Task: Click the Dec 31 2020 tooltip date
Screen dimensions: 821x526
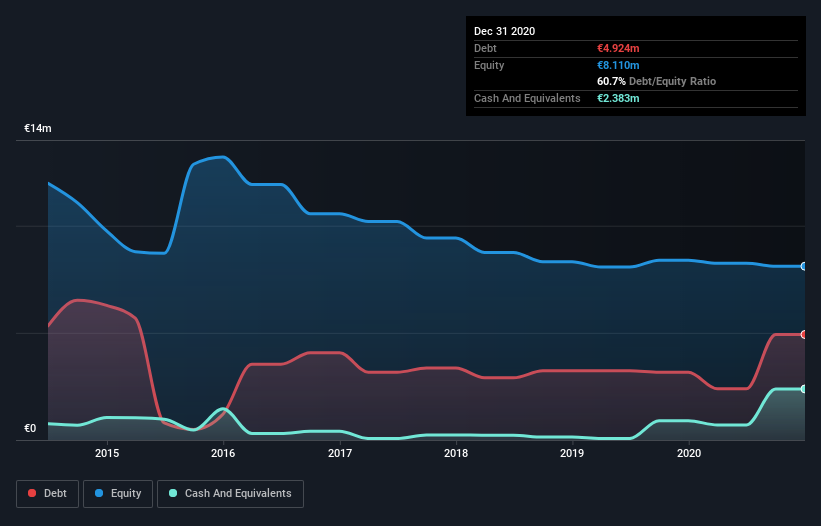Action: (x=505, y=31)
